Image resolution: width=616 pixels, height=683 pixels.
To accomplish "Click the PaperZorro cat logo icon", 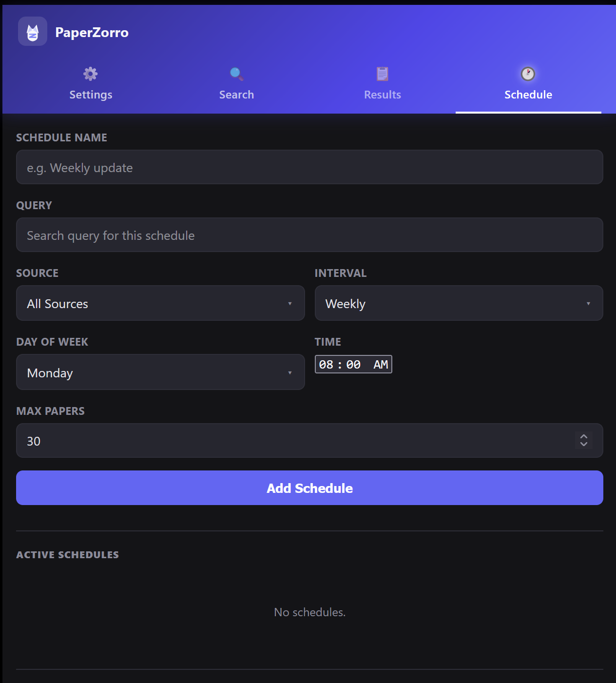I will click(x=33, y=31).
